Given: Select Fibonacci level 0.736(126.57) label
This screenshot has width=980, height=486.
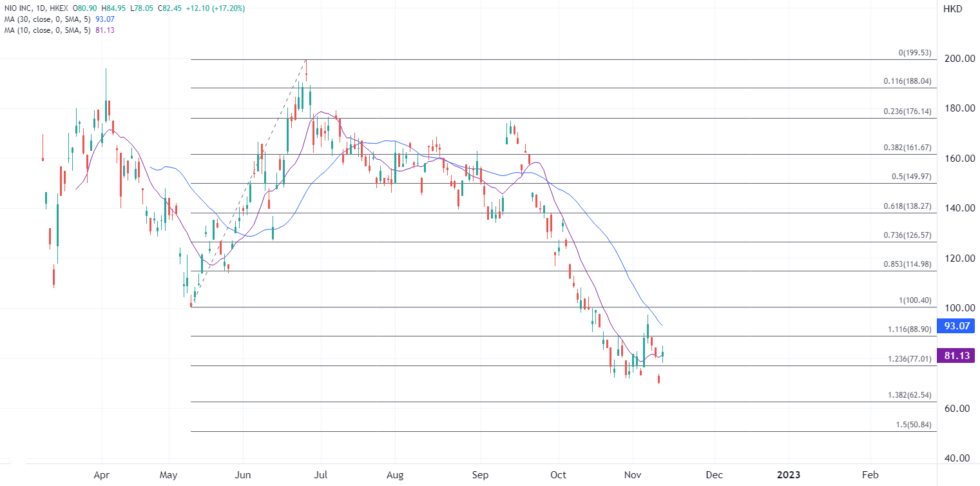Looking at the screenshot, I should (x=907, y=235).
